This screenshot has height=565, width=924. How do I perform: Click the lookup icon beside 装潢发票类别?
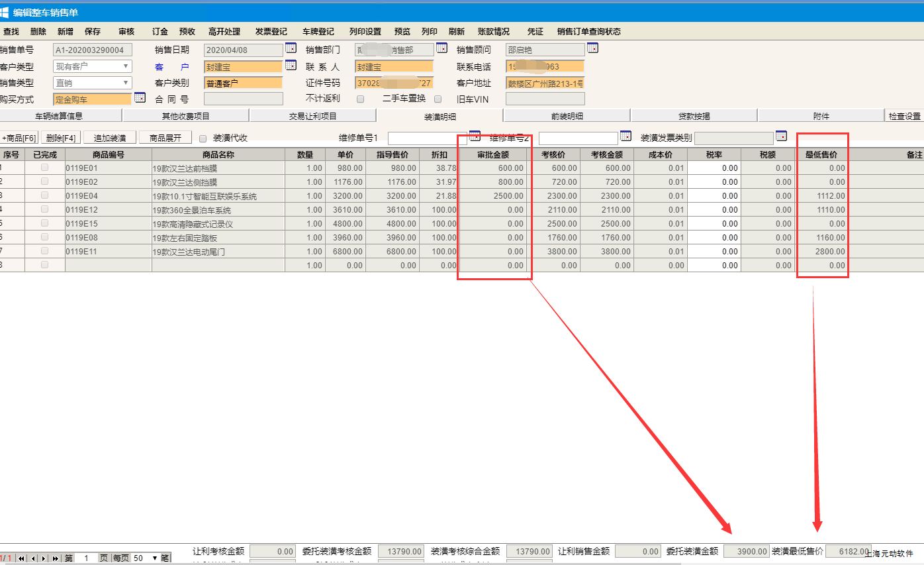[781, 136]
